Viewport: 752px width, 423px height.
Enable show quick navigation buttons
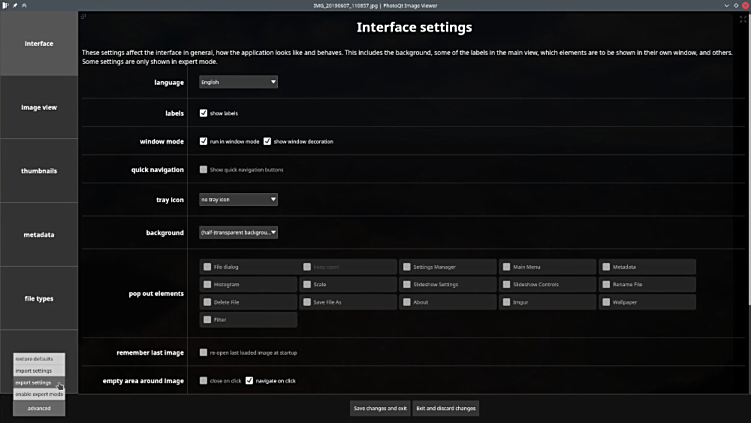(x=204, y=170)
